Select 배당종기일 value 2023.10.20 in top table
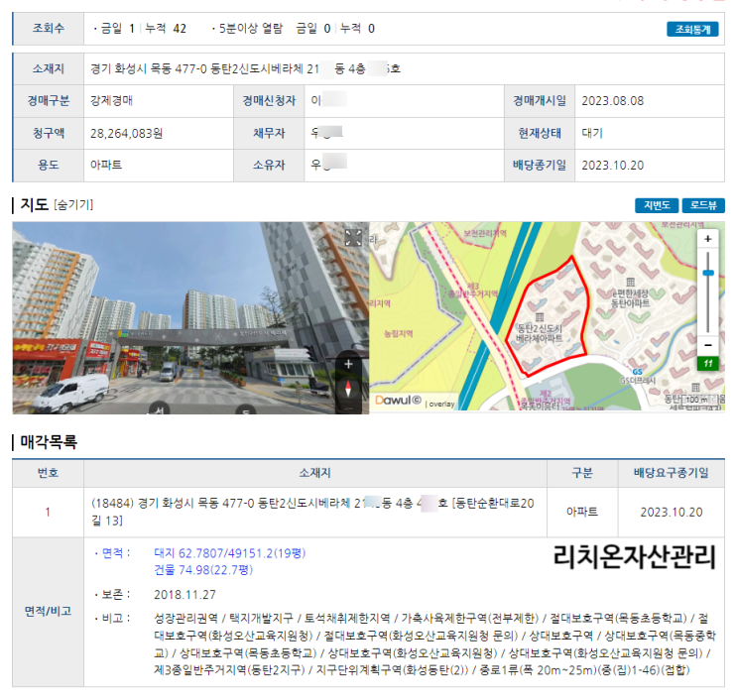The width and height of the screenshot is (737, 700). click(x=612, y=166)
